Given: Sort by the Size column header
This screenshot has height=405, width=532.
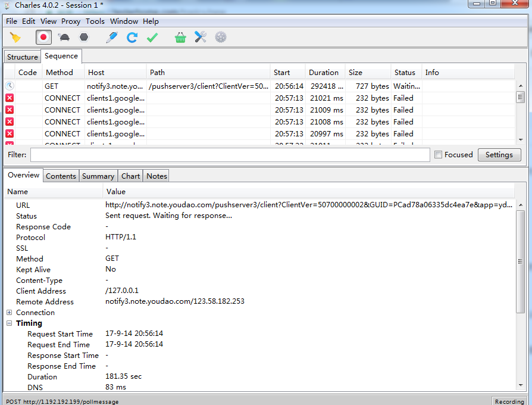Looking at the screenshot, I should click(368, 72).
